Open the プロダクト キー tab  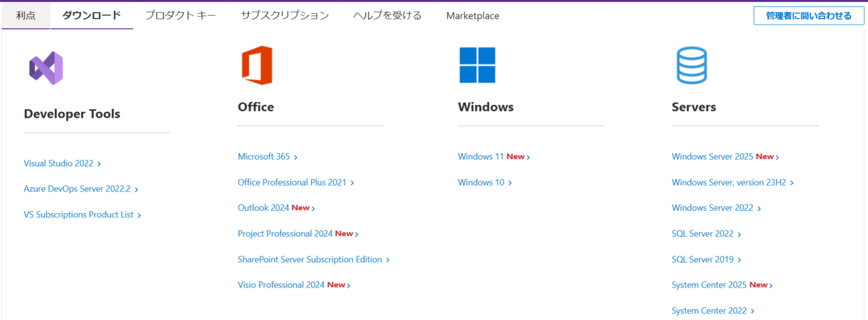180,15
